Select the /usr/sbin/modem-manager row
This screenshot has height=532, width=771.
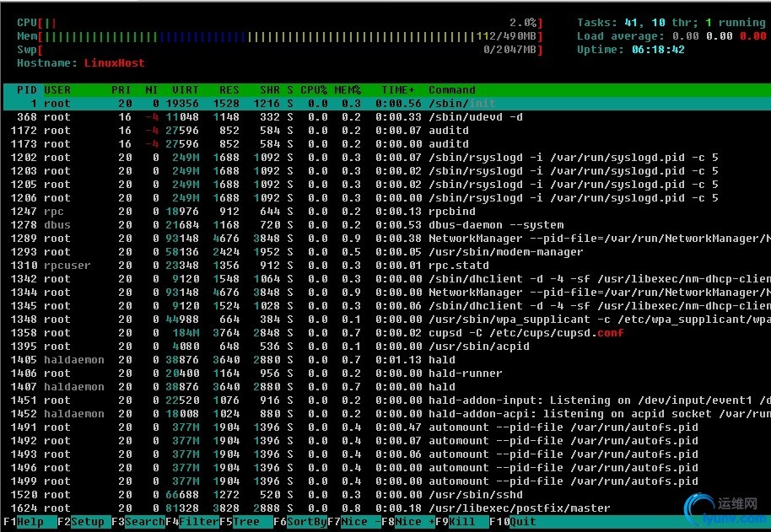coord(387,252)
